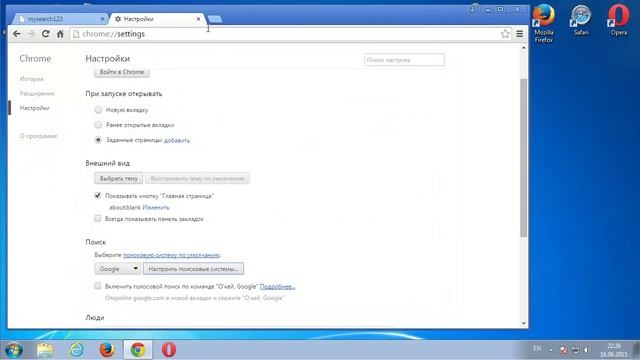Click the taskbar clock and date

(613, 350)
